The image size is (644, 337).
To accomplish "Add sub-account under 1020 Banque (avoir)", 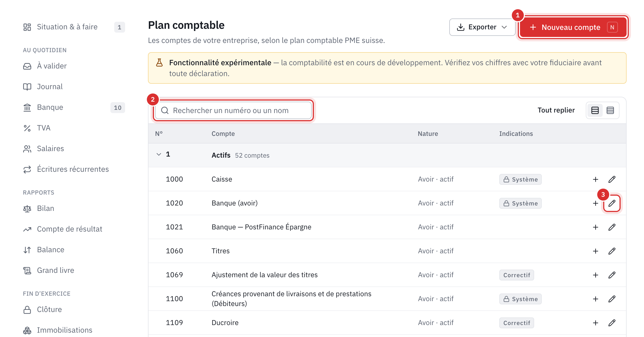I will click(x=596, y=203).
